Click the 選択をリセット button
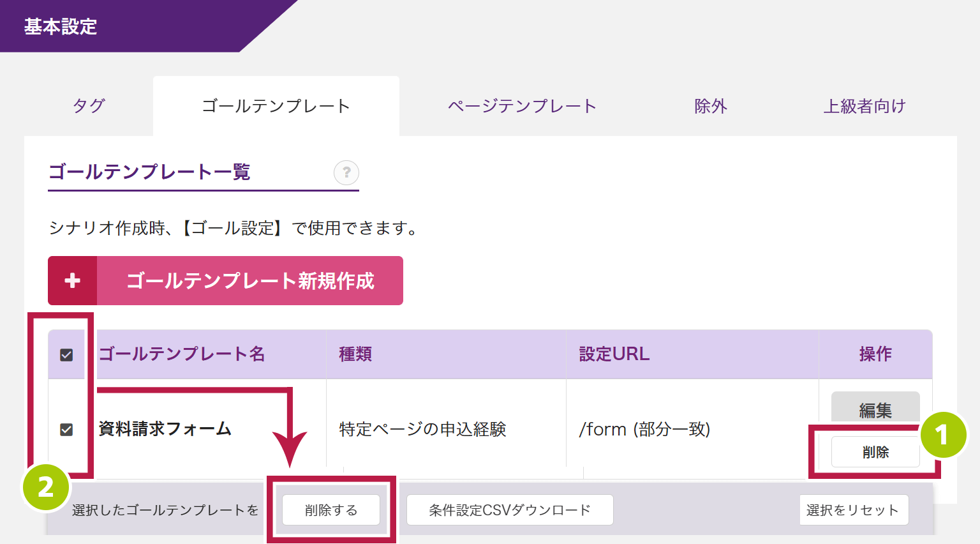The image size is (980, 544). (x=853, y=510)
